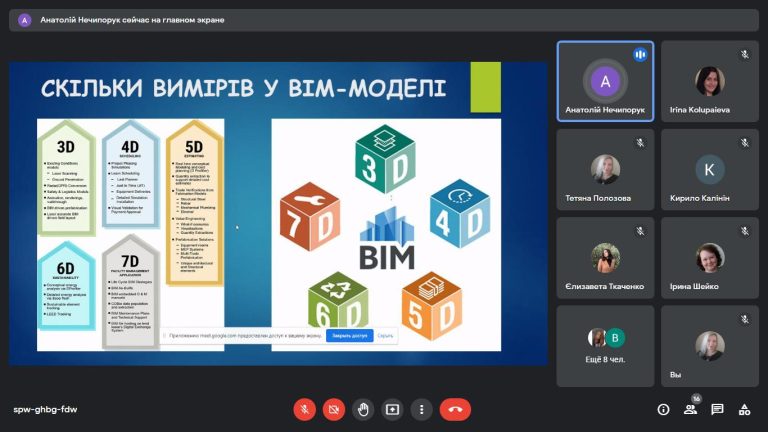Open the activities icon
Viewport: 768px width, 432px height.
(x=744, y=409)
